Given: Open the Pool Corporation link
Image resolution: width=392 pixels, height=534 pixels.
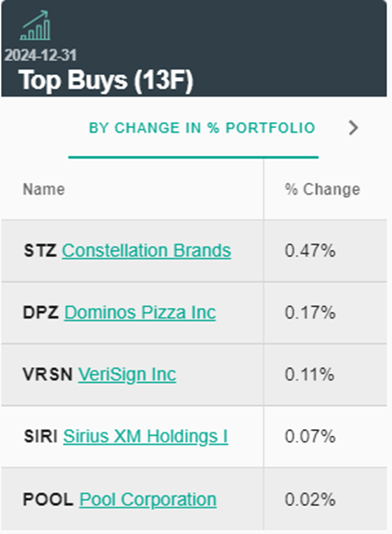Looking at the screenshot, I should 148,499.
